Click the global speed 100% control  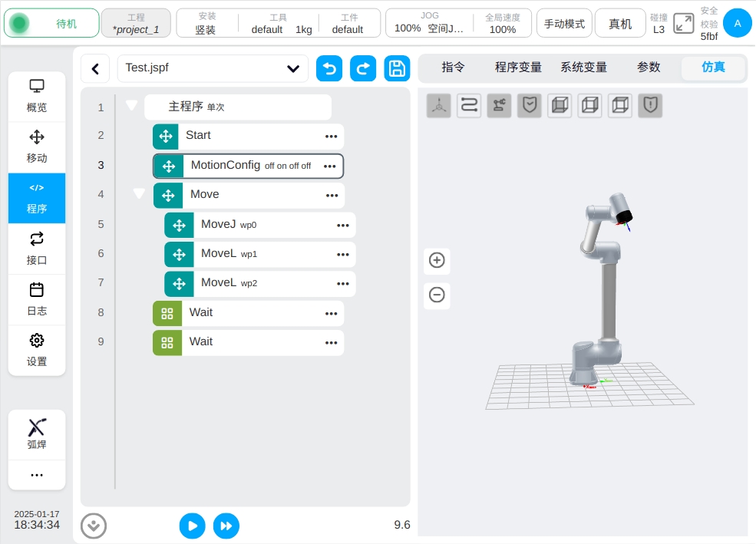pyautogui.click(x=503, y=24)
